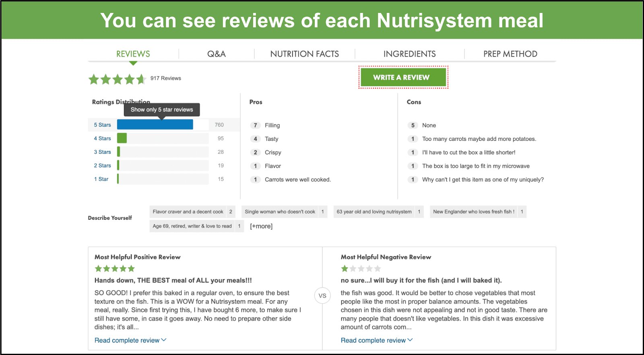Expand more Describe Yourself tags with [+more]
The image size is (644, 355).
[x=261, y=226]
